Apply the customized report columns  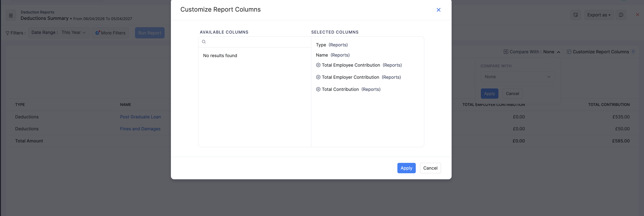(x=406, y=168)
